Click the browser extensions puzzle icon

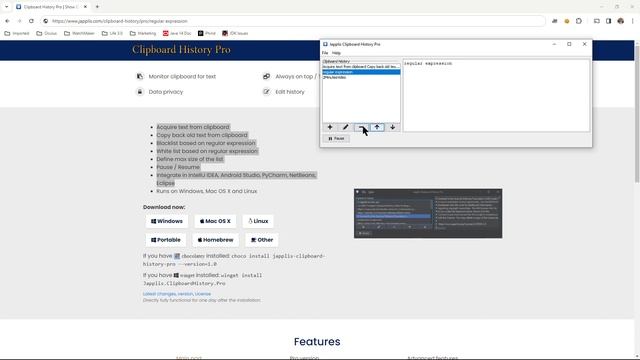click(579, 21)
